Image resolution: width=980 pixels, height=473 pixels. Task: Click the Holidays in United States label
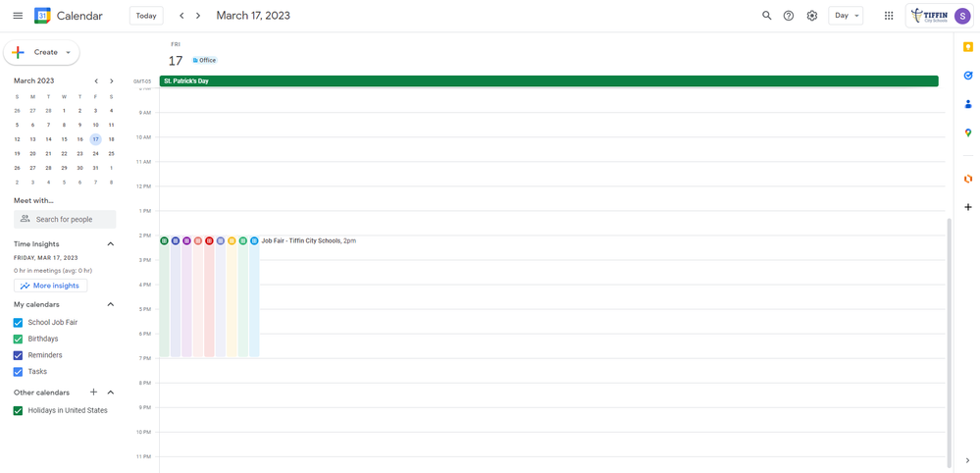pos(68,410)
